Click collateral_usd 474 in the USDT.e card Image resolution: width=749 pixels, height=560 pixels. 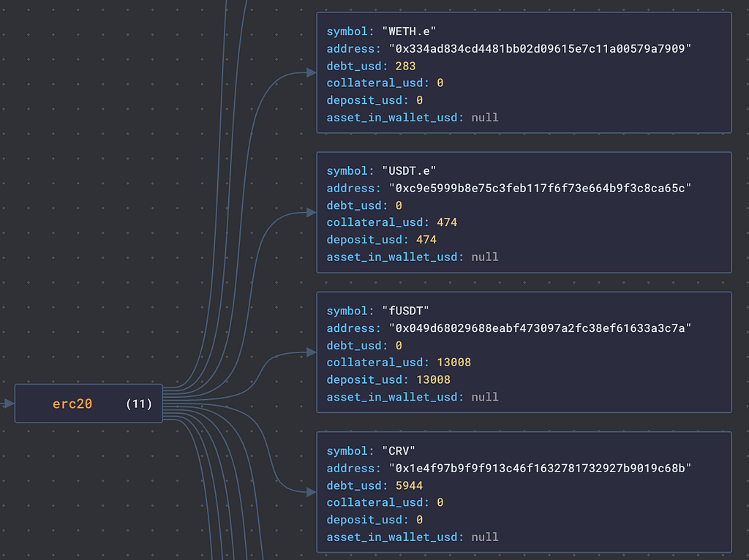point(447,222)
